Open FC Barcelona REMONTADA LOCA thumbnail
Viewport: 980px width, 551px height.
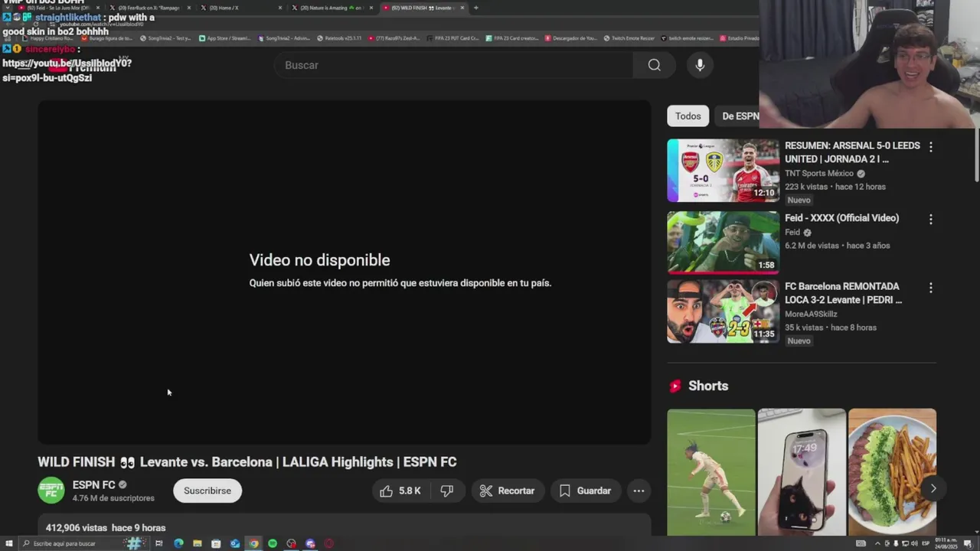(x=723, y=311)
